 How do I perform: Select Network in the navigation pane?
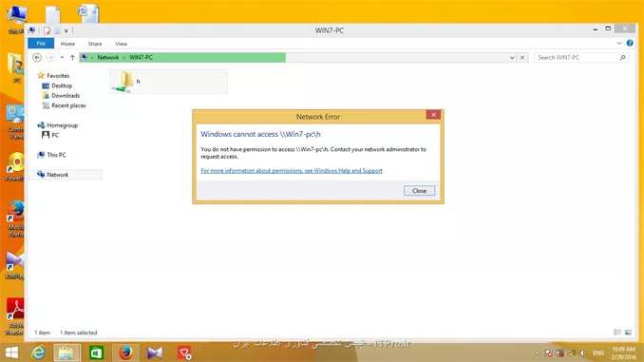click(58, 175)
